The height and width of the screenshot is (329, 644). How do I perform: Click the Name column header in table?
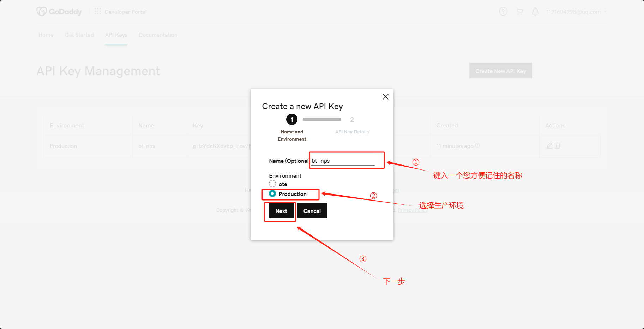point(146,125)
